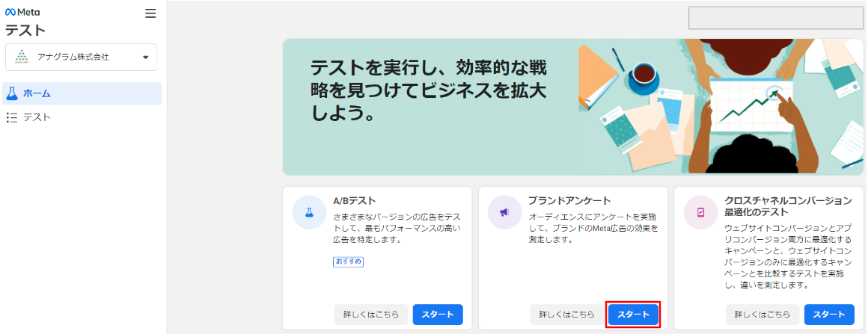Open the アナグラム株式会社 account dropdown

(81, 57)
